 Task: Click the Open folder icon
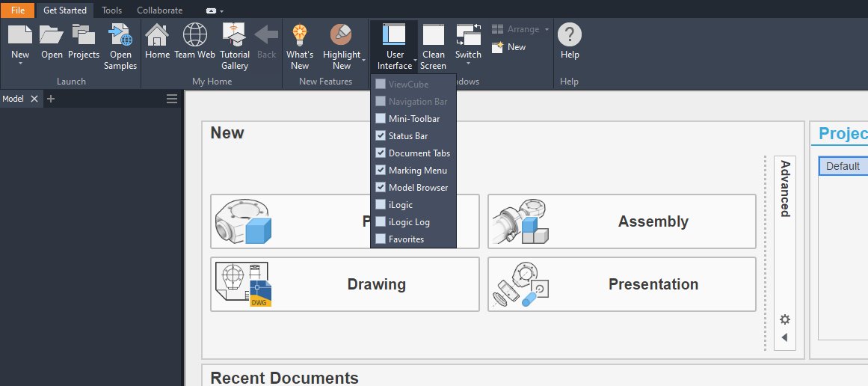tap(52, 34)
